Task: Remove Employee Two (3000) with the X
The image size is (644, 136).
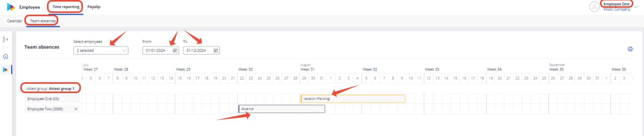Action: point(76,109)
